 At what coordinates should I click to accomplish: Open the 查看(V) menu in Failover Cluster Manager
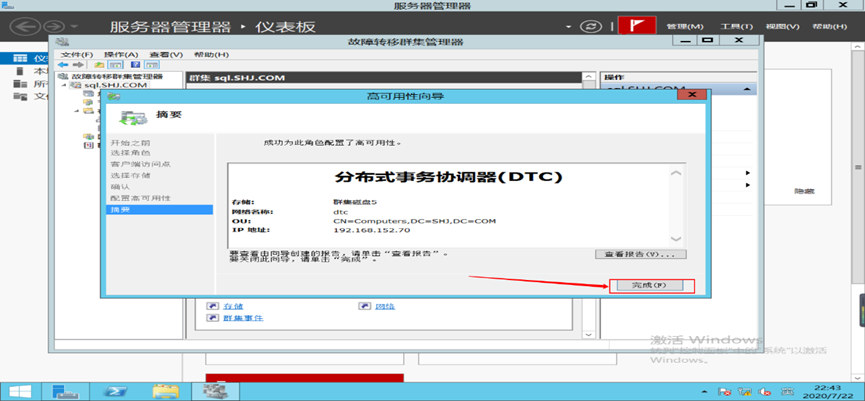(x=165, y=55)
